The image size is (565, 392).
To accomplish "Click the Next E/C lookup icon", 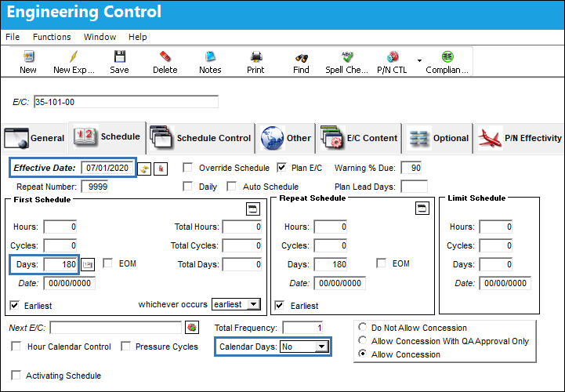I will pos(192,328).
